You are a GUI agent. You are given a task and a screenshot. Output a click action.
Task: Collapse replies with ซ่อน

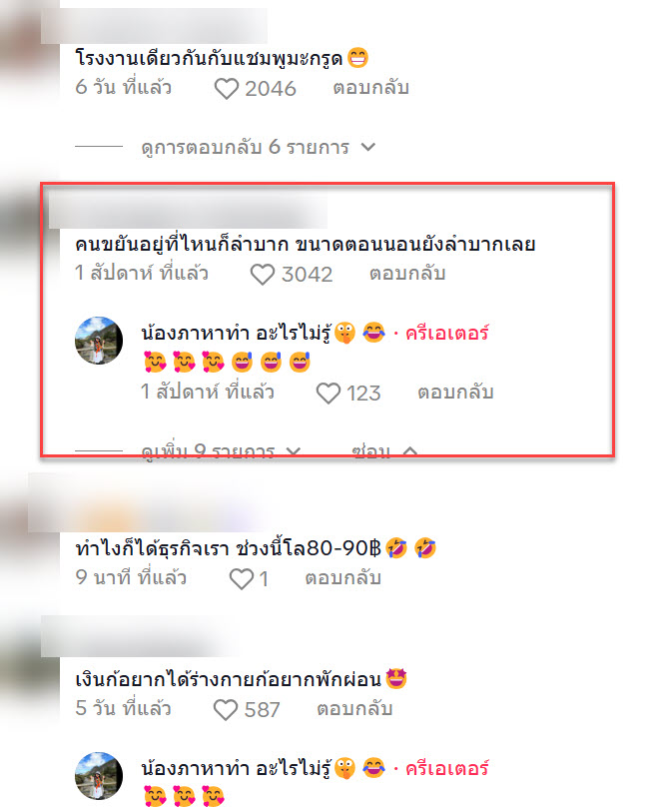point(384,451)
